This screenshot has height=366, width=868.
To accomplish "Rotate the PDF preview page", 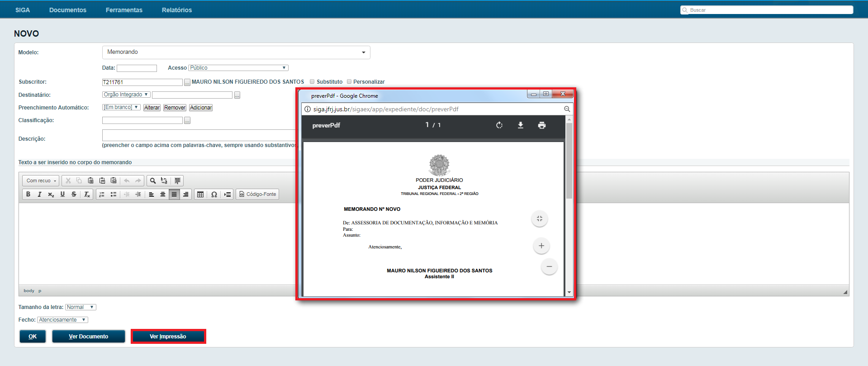I will coord(499,125).
